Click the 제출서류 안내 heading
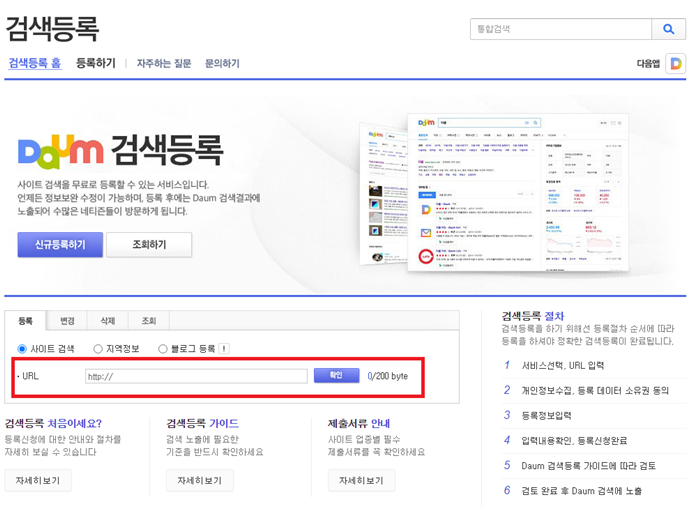This screenshot has width=700, height=531. pos(359,423)
